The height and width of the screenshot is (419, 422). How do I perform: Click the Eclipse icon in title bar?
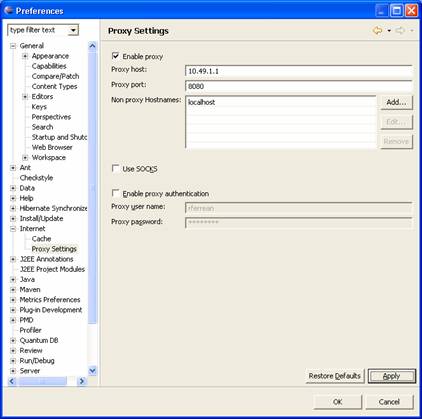[x=8, y=11]
